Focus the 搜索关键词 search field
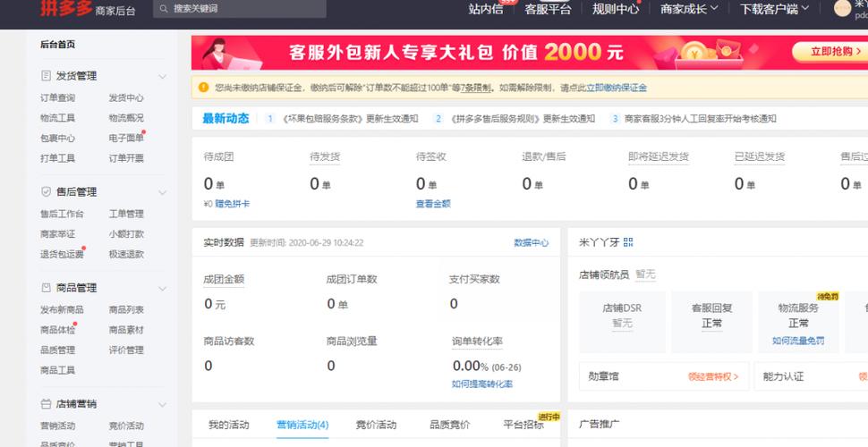Screen dimensions: 868x447 [240, 9]
